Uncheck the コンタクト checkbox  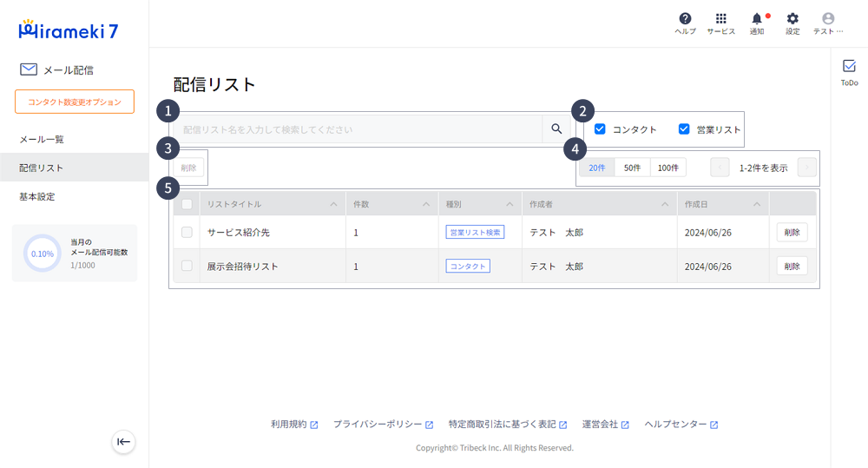point(600,129)
